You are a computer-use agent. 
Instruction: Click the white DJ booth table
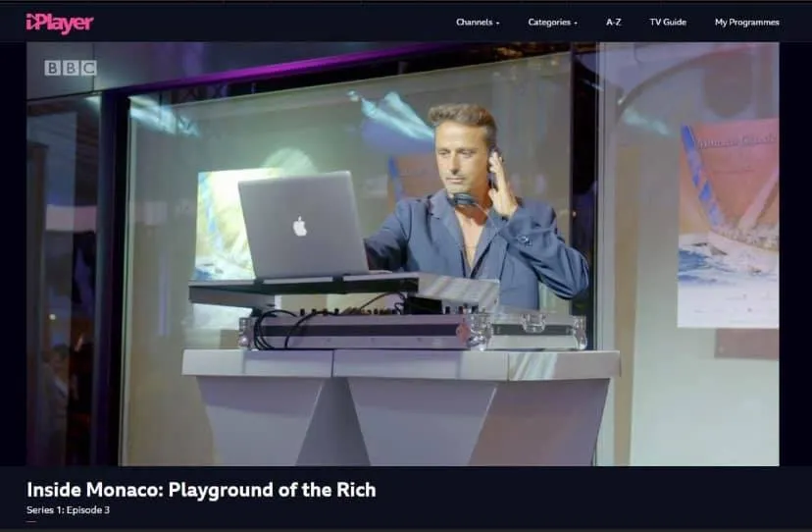[400, 402]
